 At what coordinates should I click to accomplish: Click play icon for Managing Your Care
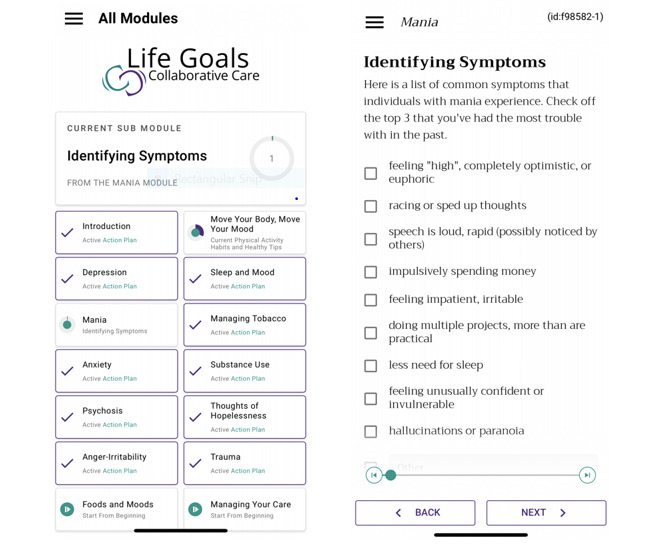click(195, 509)
